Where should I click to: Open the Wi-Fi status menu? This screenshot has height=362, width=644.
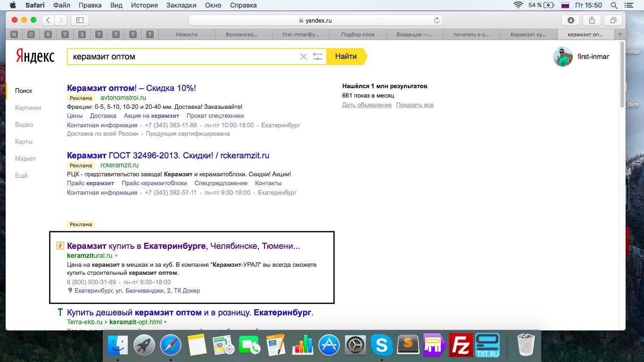519,5
